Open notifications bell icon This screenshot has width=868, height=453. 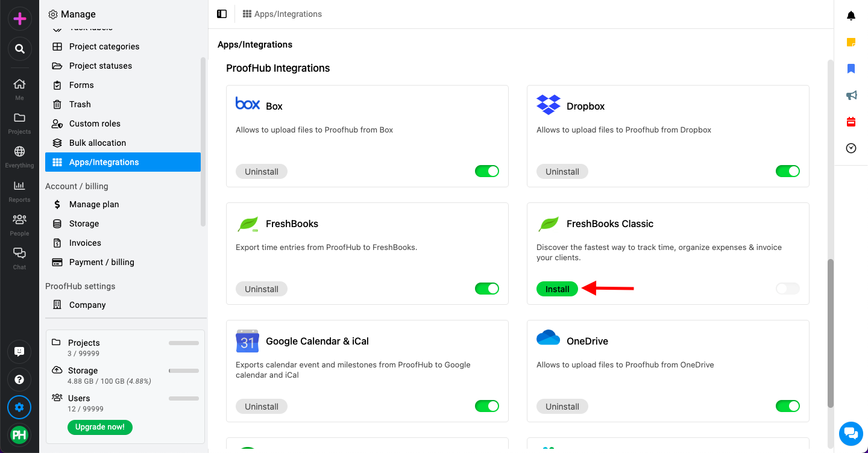click(851, 16)
